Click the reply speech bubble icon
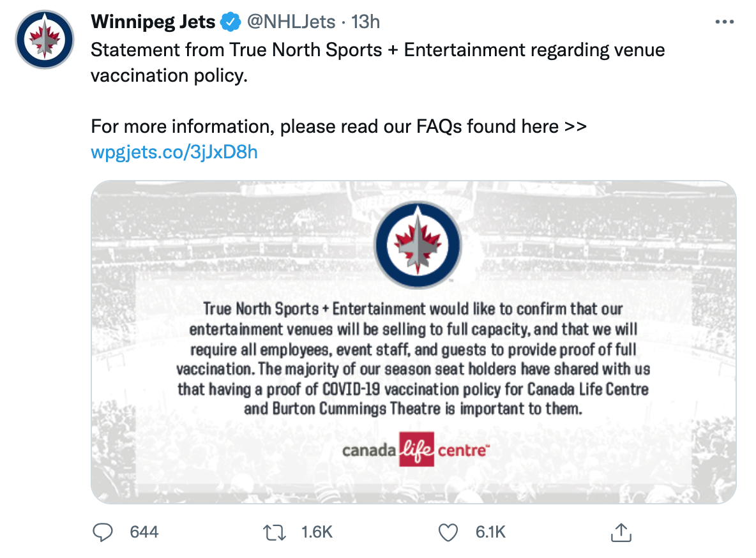 tap(102, 532)
